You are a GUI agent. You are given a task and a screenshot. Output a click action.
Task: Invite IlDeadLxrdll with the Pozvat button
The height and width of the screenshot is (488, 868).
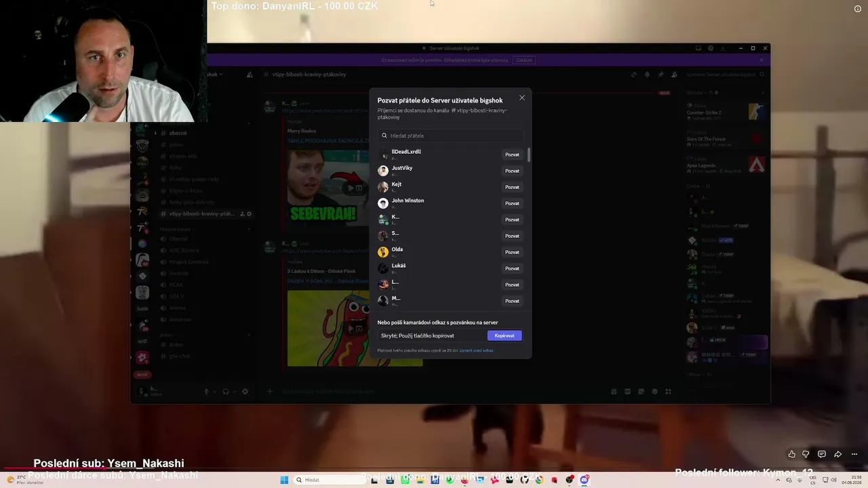click(512, 155)
